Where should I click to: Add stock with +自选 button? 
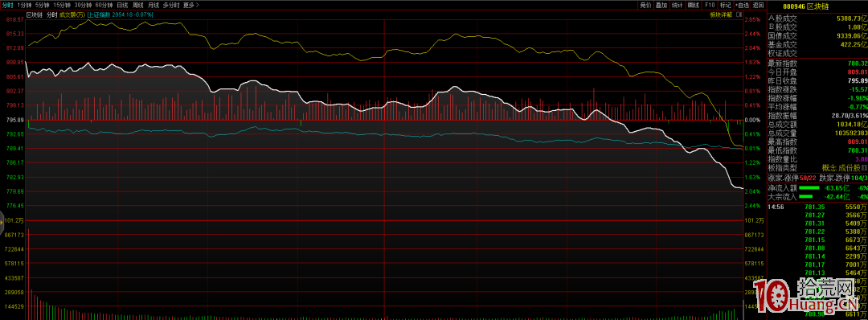741,5
